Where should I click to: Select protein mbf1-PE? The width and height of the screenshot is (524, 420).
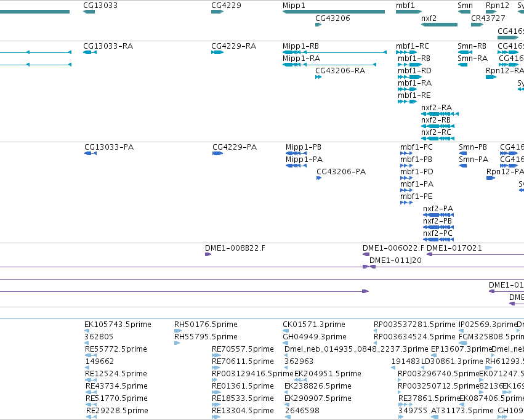pyautogui.click(x=406, y=203)
